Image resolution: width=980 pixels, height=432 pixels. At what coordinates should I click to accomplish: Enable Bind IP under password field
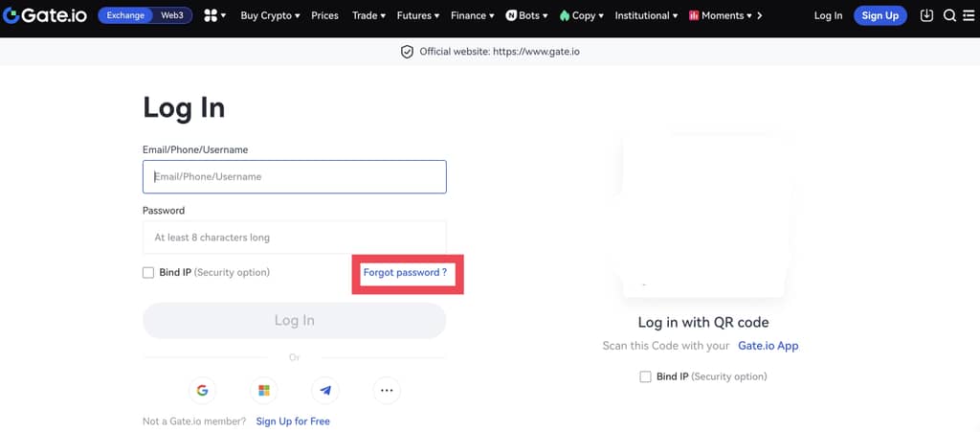148,273
